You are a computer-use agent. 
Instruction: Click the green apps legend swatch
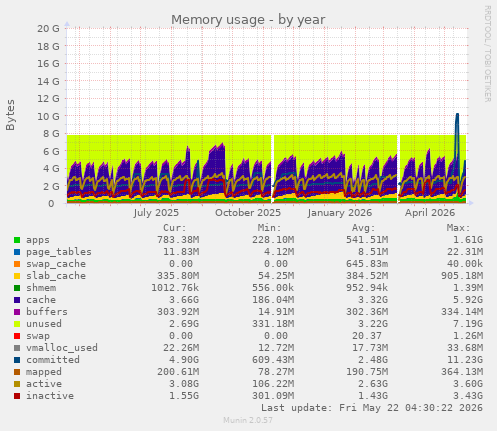coord(17,240)
